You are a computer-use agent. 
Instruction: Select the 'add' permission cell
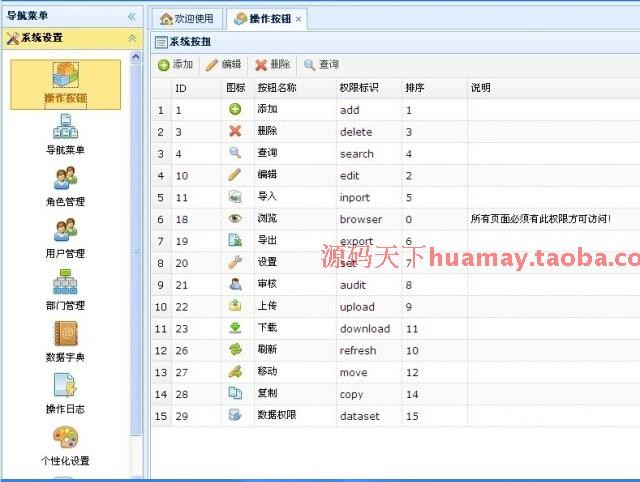(369, 110)
